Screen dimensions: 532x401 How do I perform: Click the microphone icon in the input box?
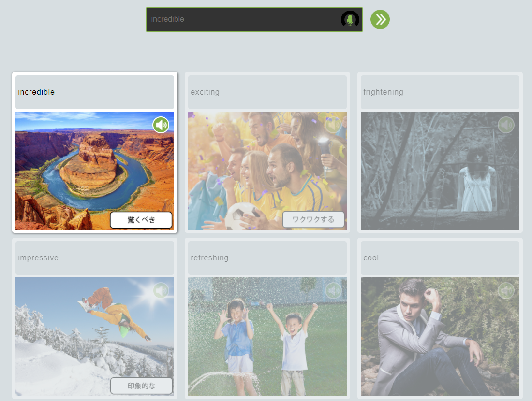point(350,19)
